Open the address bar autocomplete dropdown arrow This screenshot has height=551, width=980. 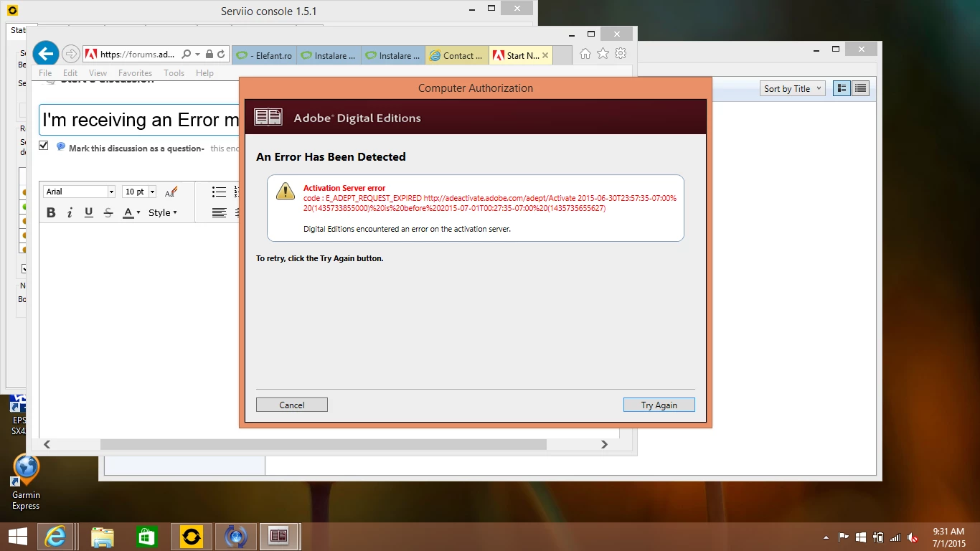click(197, 54)
